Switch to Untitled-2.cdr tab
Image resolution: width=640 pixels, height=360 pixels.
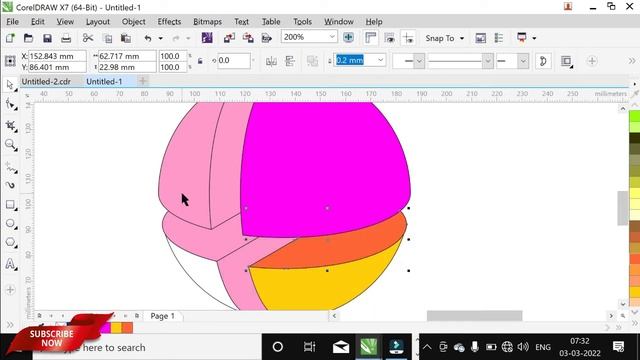tap(46, 82)
